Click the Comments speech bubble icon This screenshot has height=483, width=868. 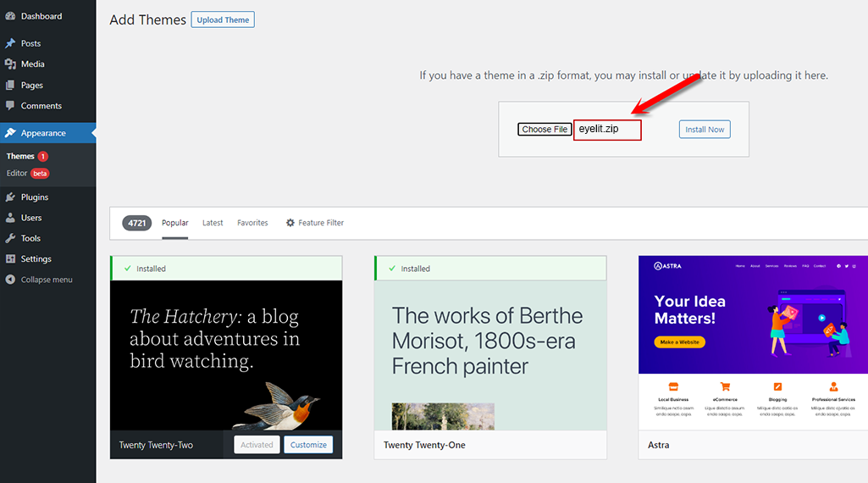pos(10,106)
